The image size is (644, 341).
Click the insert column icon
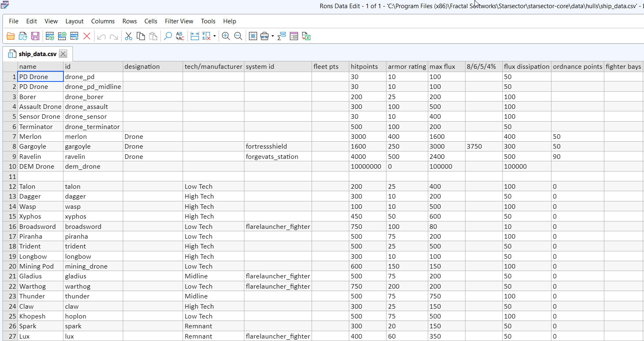click(x=62, y=36)
